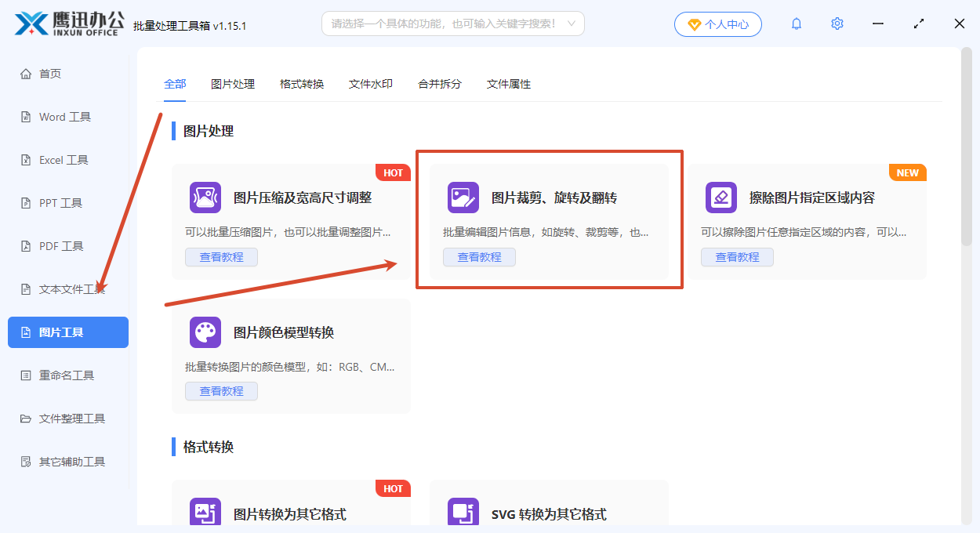Click the 图片转换为其它格式 icon
This screenshot has height=533, width=980.
(x=205, y=513)
